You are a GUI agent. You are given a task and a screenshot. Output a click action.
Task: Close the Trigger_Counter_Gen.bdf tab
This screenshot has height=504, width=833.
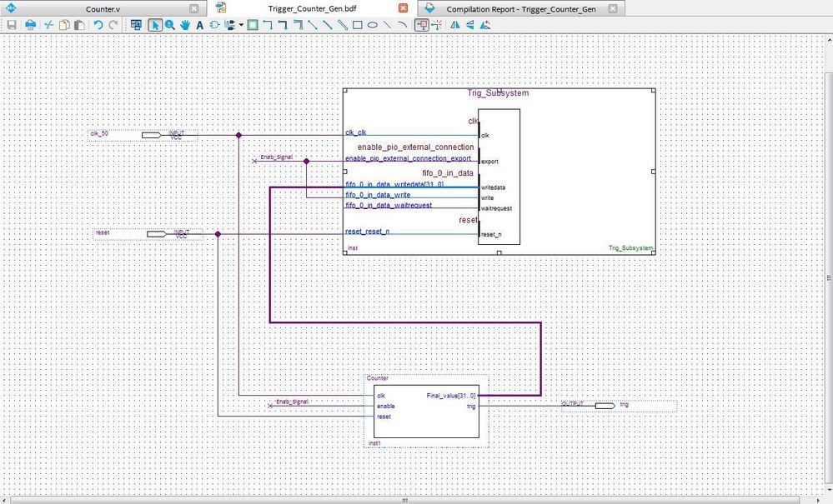403,8
